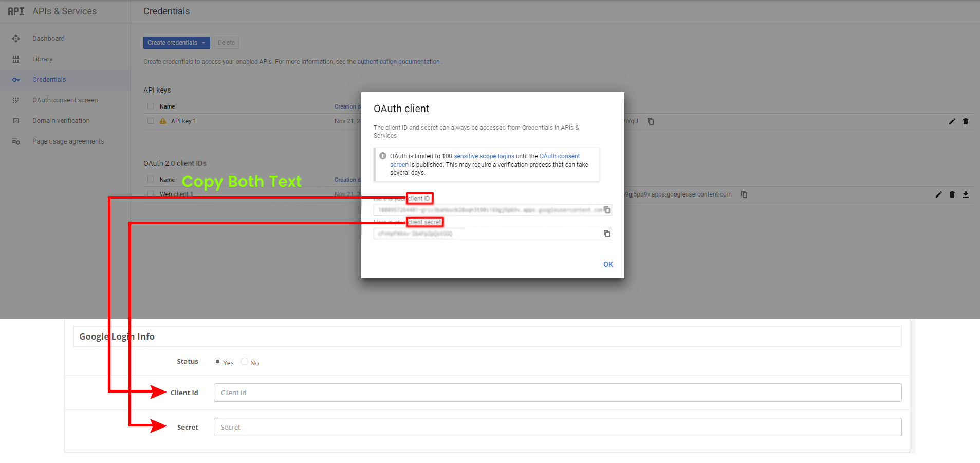The image size is (980, 463).
Task: Delete Web client 1 with trash icon
Action: tap(952, 194)
